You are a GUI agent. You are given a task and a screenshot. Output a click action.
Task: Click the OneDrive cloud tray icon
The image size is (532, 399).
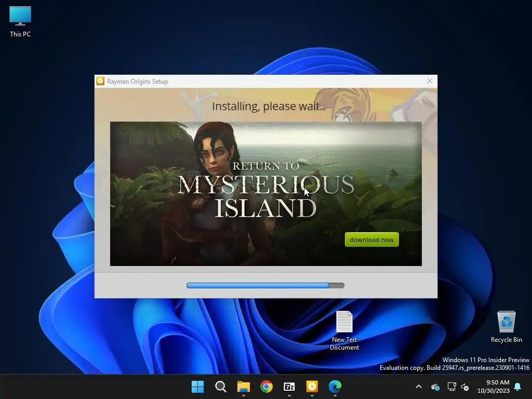pos(435,387)
